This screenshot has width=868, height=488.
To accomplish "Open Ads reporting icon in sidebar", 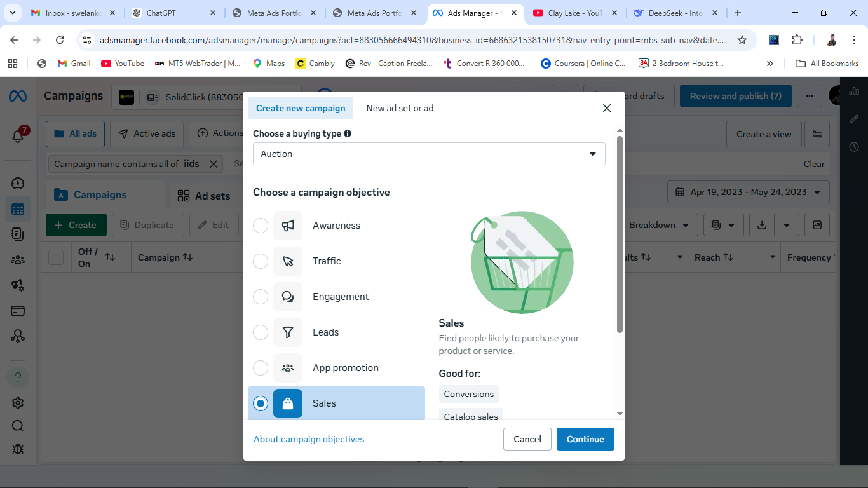I will coord(18,234).
